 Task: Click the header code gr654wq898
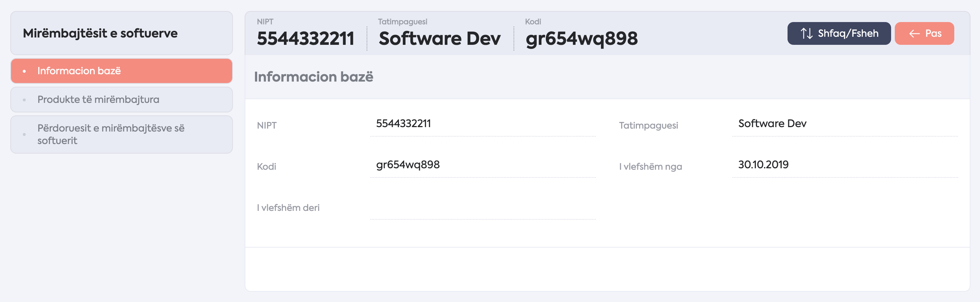coord(582,39)
